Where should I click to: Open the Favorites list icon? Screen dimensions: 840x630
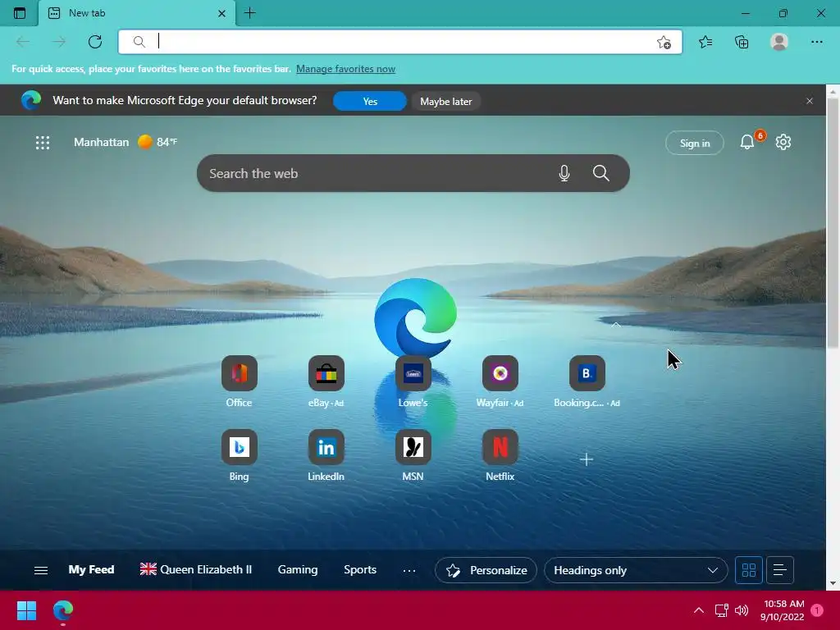click(x=705, y=42)
